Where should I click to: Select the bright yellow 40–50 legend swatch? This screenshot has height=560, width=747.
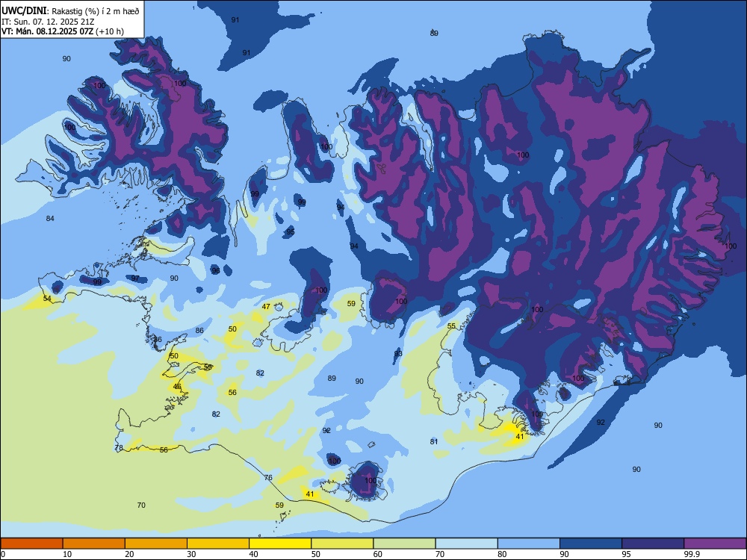(x=280, y=544)
